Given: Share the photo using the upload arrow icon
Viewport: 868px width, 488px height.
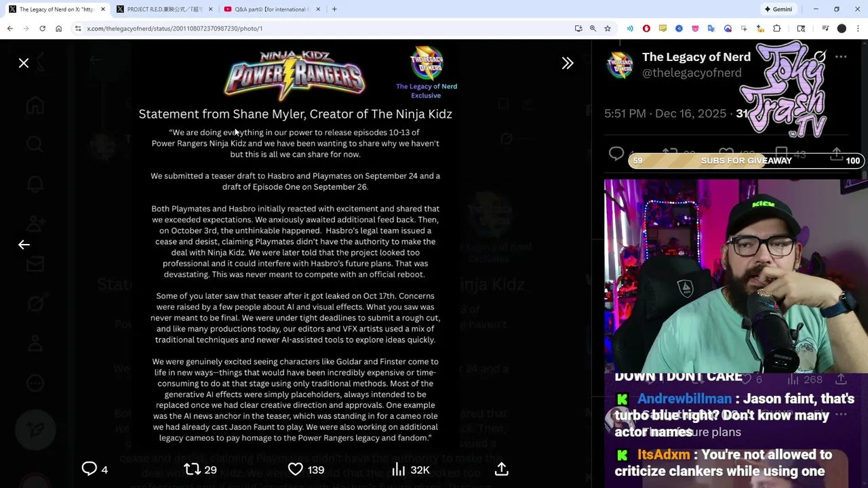Looking at the screenshot, I should tap(502, 469).
